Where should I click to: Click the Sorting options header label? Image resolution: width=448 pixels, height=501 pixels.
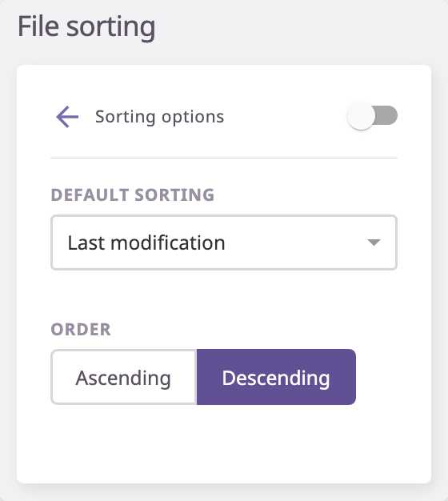[160, 117]
